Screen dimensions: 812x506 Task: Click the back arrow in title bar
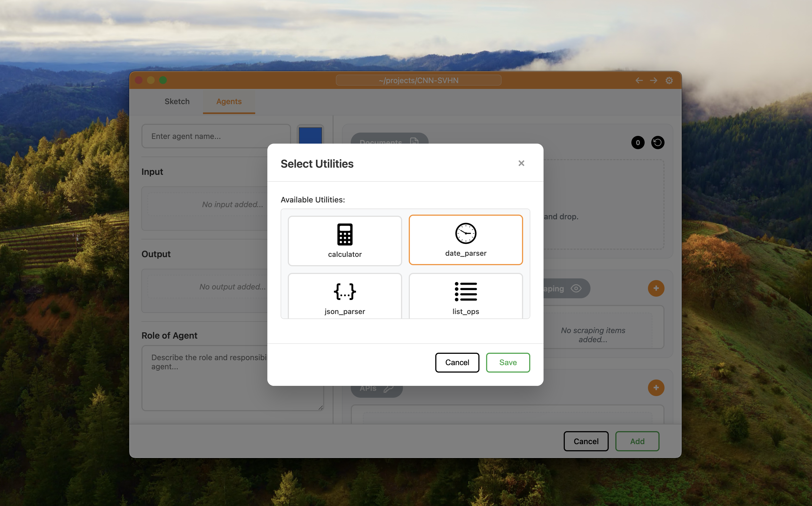click(639, 80)
